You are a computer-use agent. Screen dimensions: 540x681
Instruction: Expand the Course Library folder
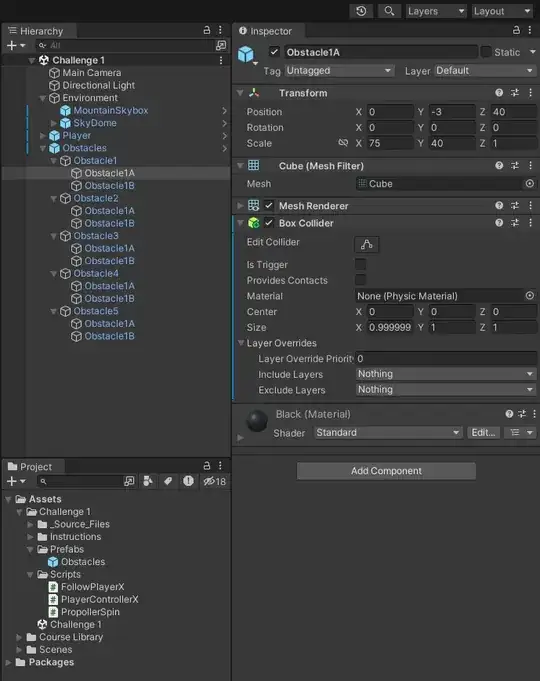(19, 637)
